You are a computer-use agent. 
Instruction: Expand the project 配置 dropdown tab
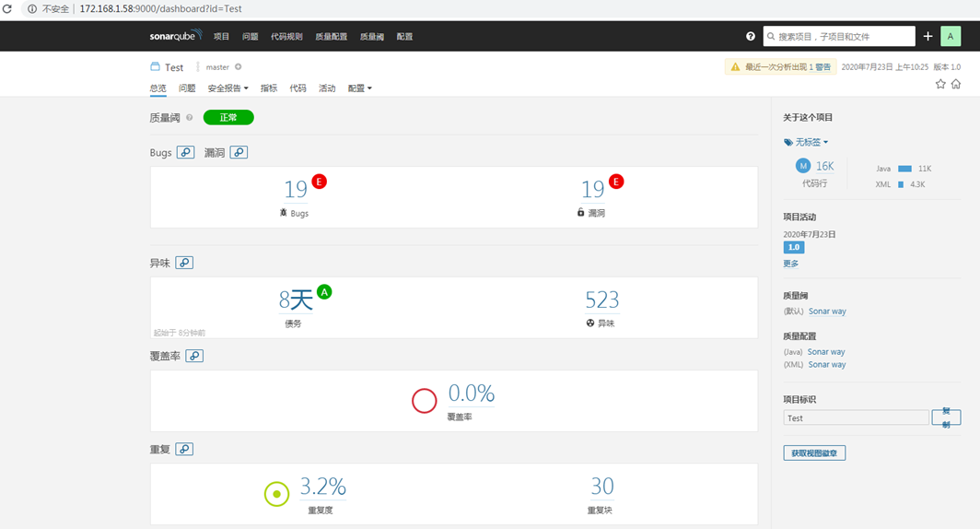coord(360,88)
